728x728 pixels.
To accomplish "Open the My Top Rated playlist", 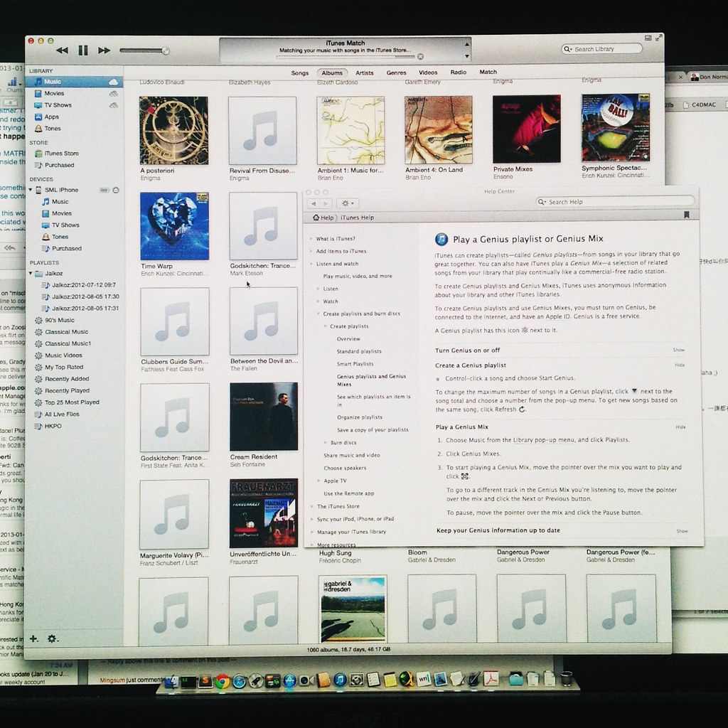I will click(63, 368).
